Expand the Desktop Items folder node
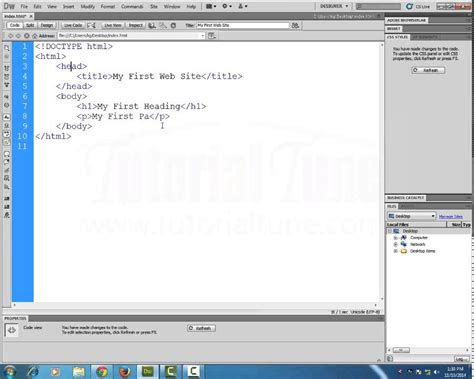474x379 pixels. tap(396, 251)
